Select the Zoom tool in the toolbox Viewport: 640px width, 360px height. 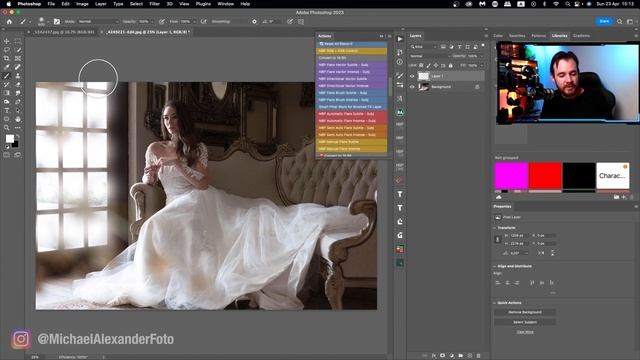coord(7,128)
